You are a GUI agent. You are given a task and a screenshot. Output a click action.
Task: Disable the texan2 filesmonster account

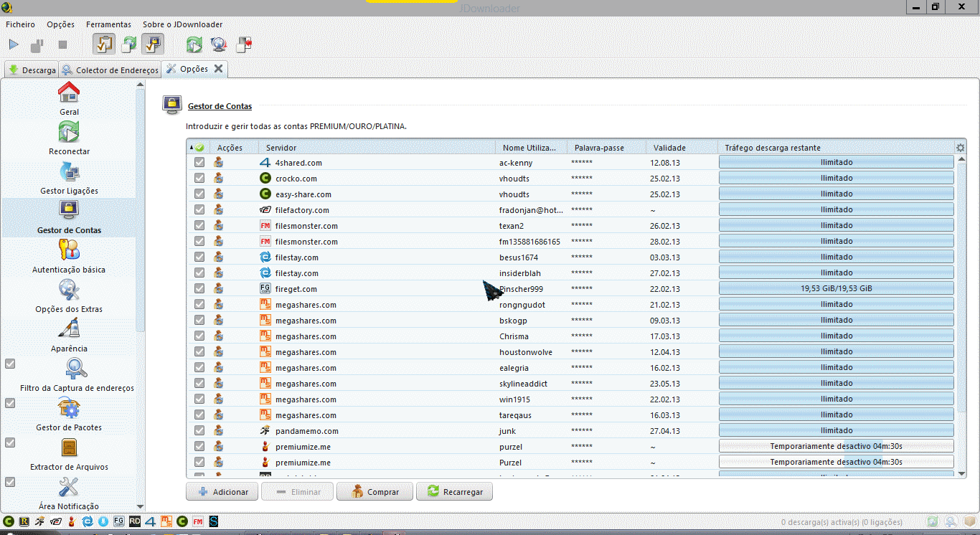click(x=199, y=226)
